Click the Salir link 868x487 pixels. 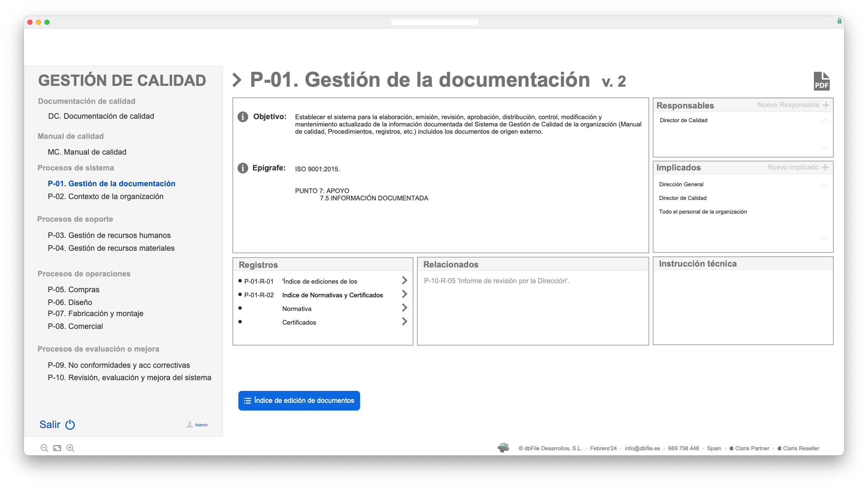click(50, 425)
